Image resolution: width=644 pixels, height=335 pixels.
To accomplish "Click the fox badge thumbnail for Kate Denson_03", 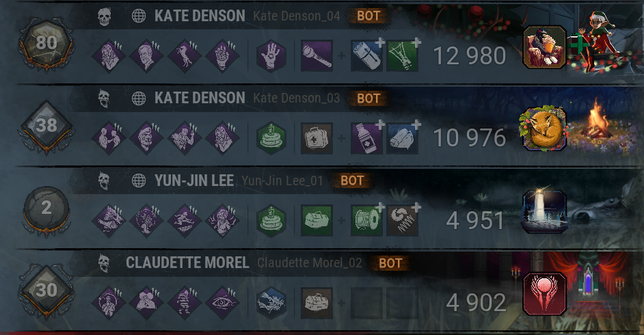I will click(x=544, y=129).
